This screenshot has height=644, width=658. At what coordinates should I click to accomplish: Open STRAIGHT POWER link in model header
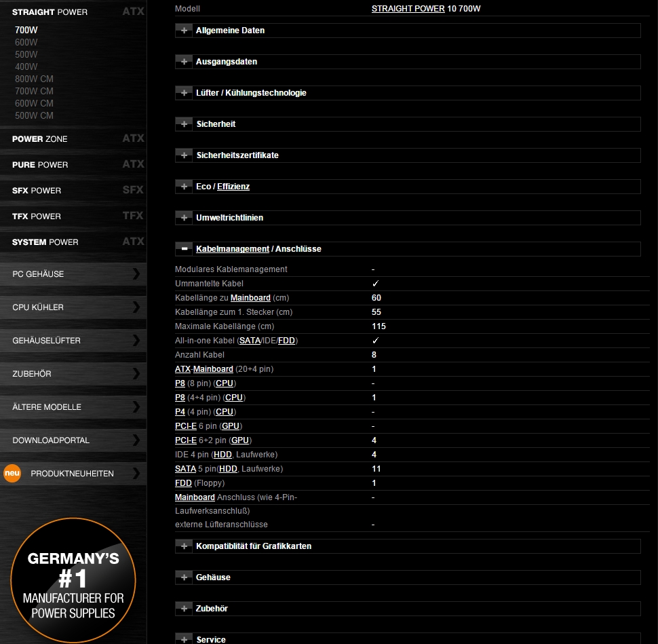[408, 8]
